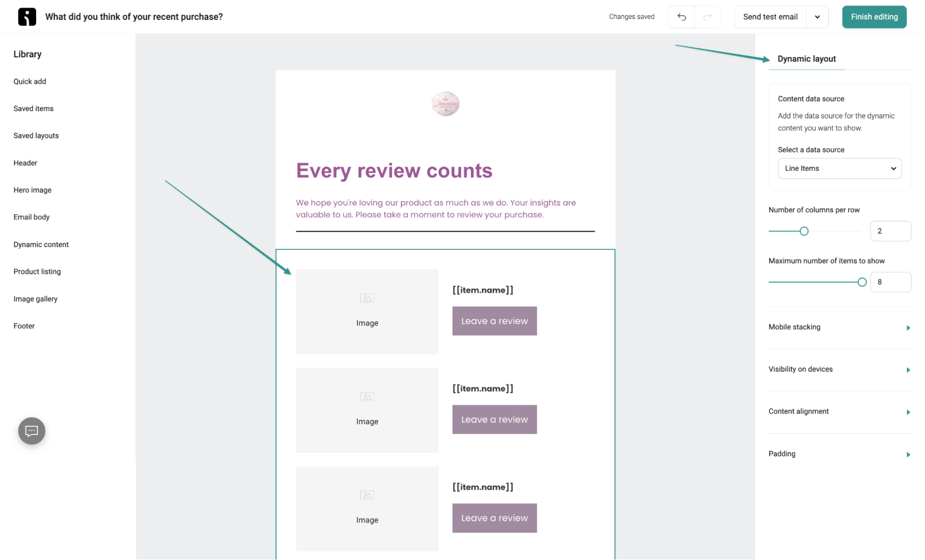
Task: Select the Dynamic layout tab
Action: coord(807,59)
